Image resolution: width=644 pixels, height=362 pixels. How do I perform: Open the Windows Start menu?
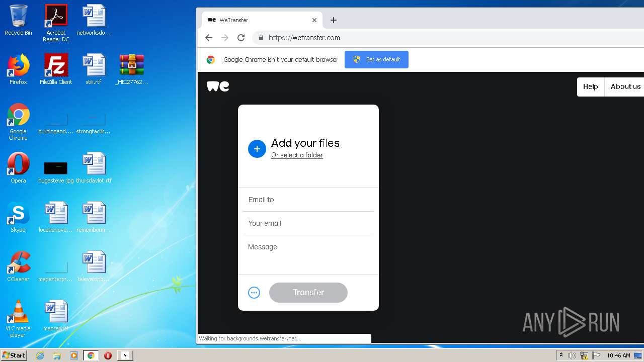pos(14,355)
